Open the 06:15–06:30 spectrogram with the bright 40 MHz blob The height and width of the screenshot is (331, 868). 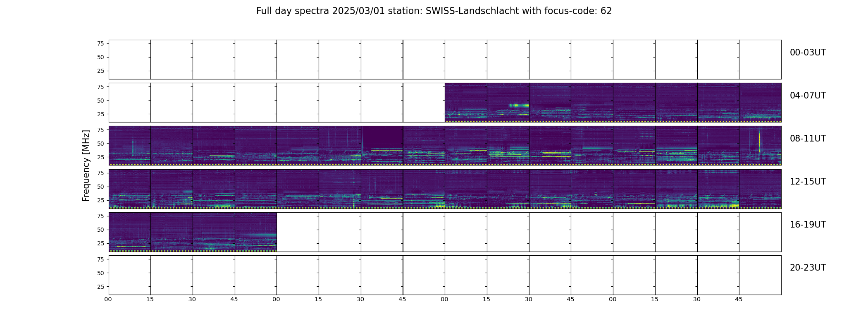508,103
